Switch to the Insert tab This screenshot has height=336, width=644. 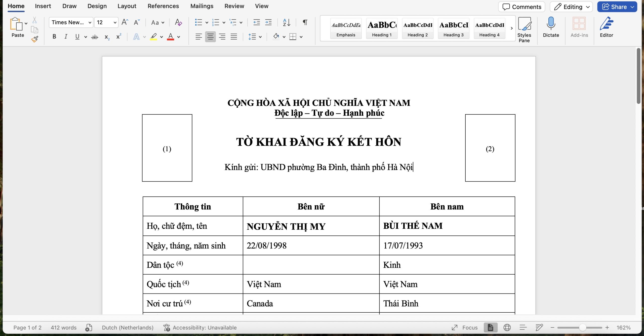(43, 6)
